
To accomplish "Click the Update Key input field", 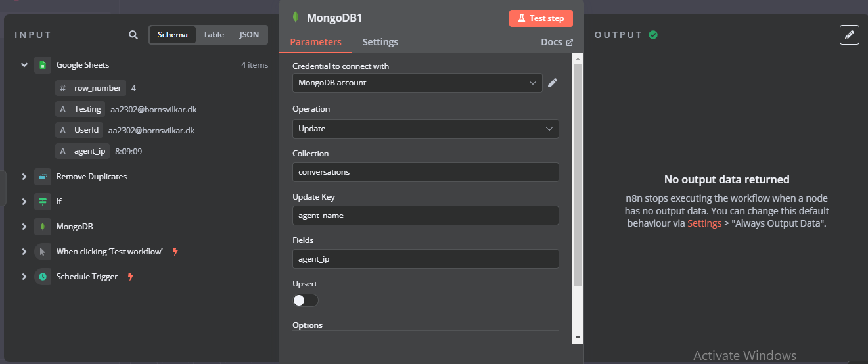I will (x=425, y=216).
